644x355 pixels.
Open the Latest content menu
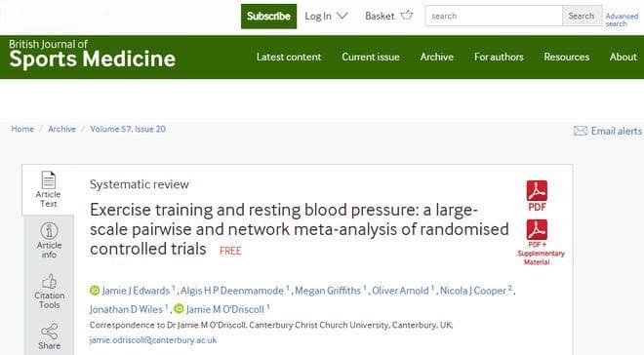pyautogui.click(x=289, y=57)
